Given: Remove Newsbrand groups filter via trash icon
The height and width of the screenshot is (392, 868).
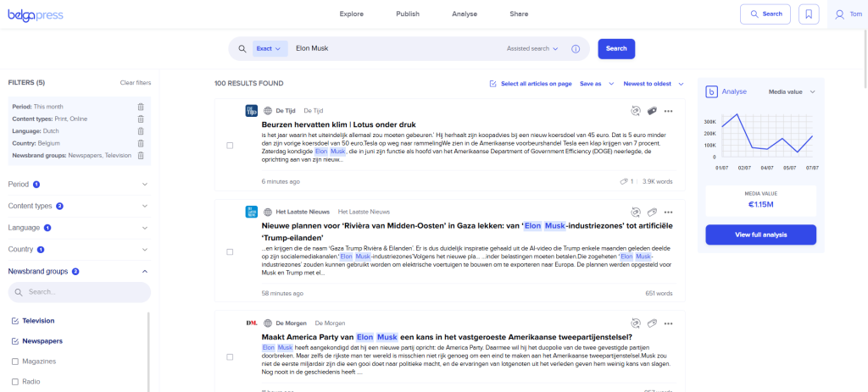Looking at the screenshot, I should [x=141, y=156].
